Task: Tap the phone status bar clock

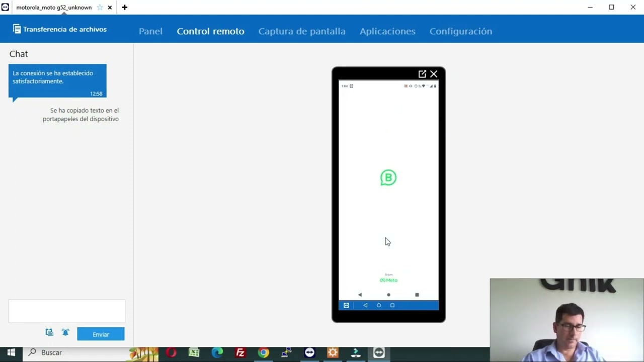Action: [345, 86]
